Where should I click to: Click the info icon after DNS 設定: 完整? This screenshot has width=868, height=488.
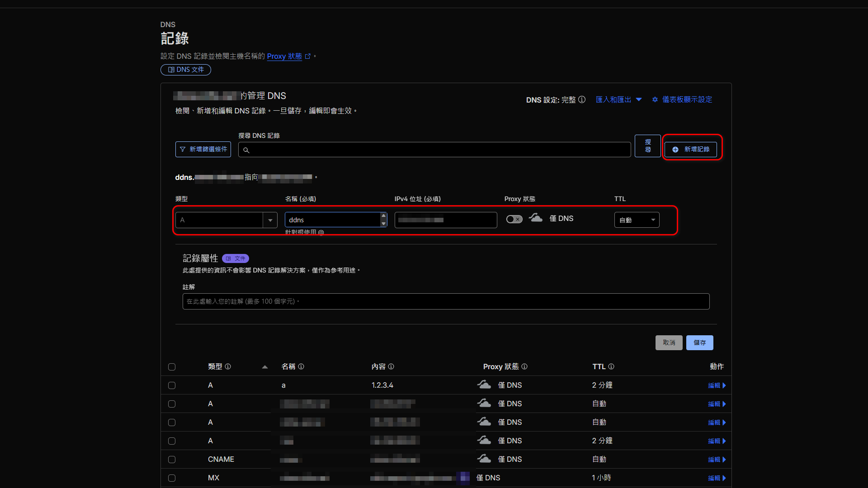coord(582,99)
